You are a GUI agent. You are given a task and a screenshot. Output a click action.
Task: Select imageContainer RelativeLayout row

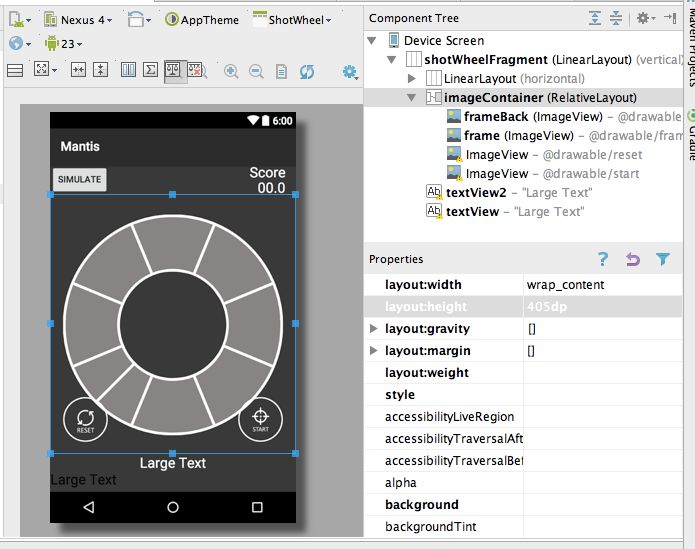523,97
